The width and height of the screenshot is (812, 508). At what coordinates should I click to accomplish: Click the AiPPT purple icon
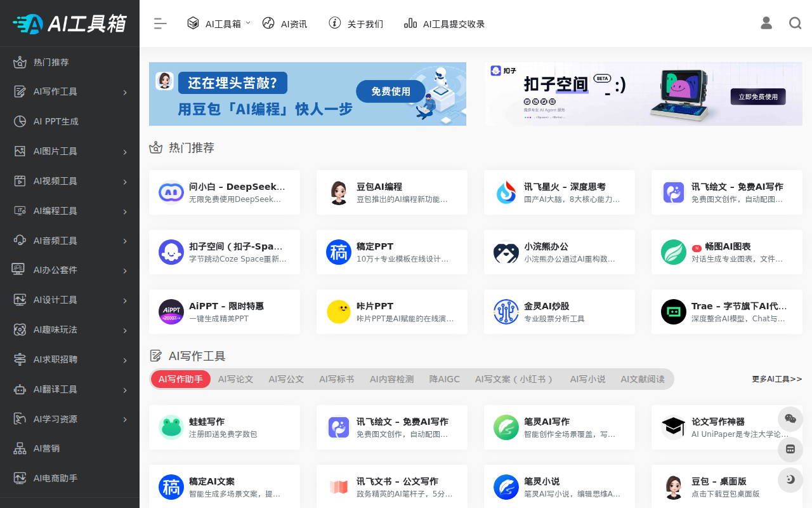[x=171, y=312]
